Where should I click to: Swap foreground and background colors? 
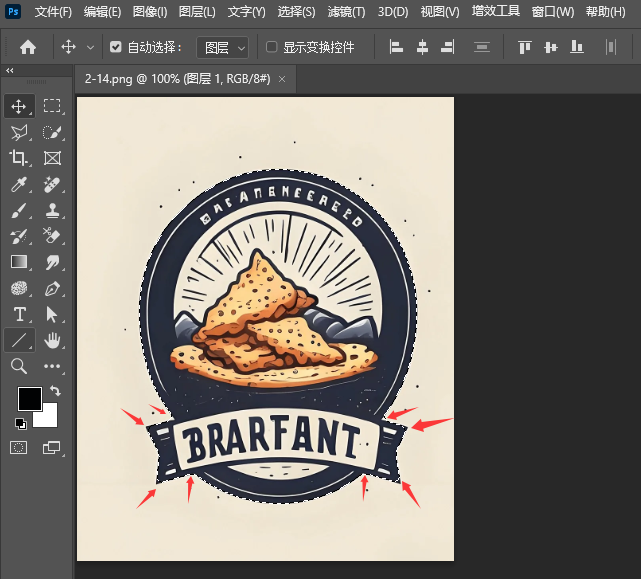56,391
